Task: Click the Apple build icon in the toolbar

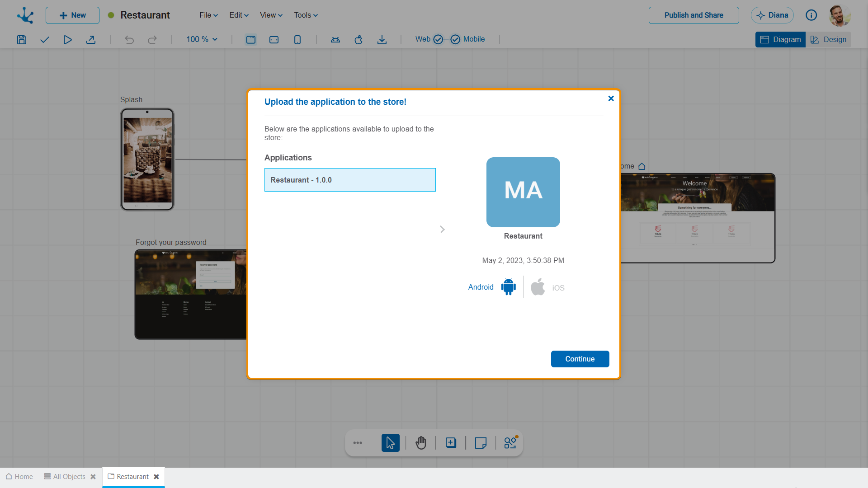Action: pyautogui.click(x=359, y=40)
